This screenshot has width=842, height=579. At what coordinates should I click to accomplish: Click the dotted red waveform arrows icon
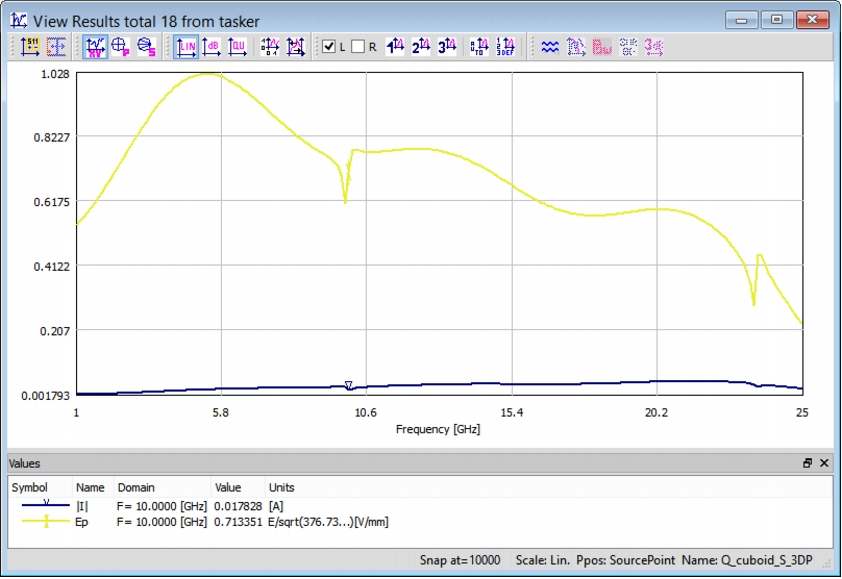point(56,47)
